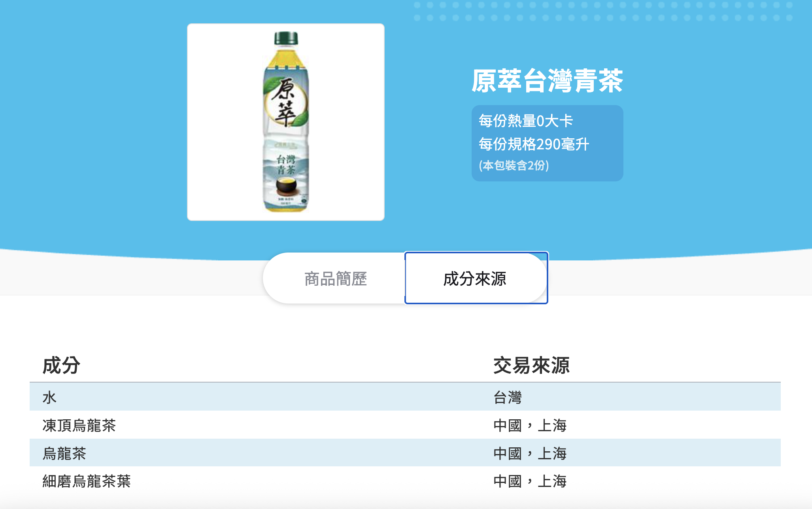Click the tea cup graphic on bottle
Screen dimensions: 812x509
286,186
